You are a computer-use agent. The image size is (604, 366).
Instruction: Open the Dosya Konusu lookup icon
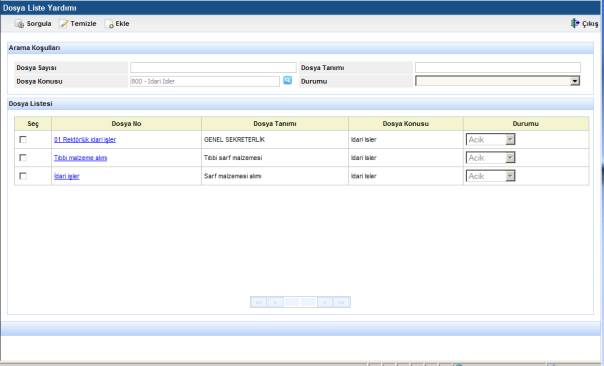(287, 80)
